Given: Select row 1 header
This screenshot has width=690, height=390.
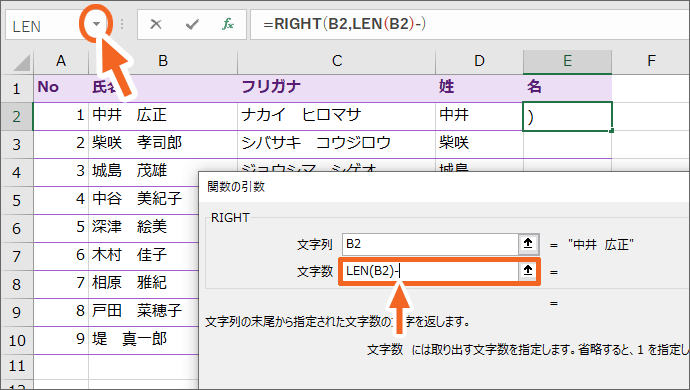Looking at the screenshot, I should (17, 88).
